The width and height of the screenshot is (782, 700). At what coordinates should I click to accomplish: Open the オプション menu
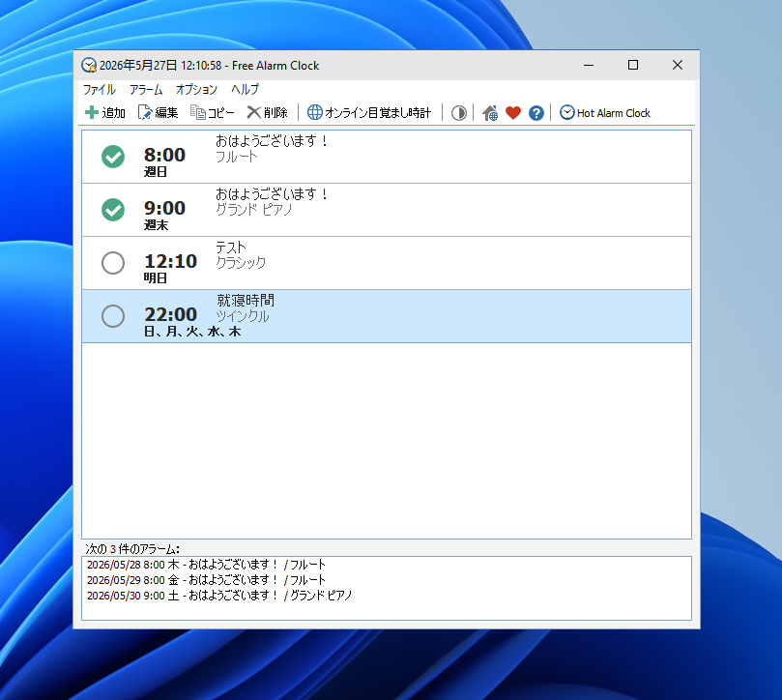coord(196,90)
